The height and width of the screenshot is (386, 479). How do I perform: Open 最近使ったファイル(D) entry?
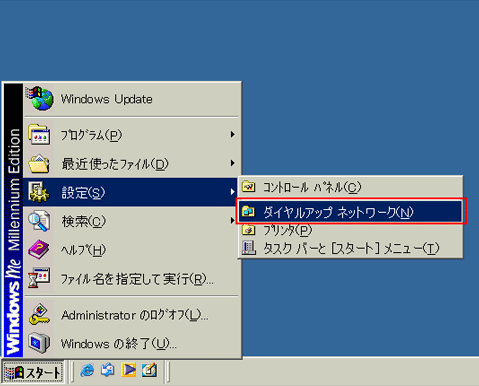tap(132, 164)
